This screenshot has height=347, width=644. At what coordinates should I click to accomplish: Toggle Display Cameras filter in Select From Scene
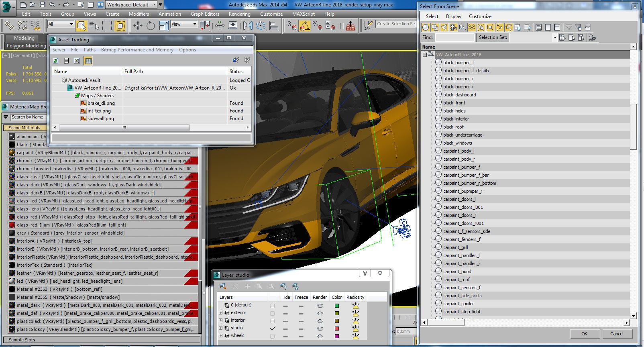453,27
